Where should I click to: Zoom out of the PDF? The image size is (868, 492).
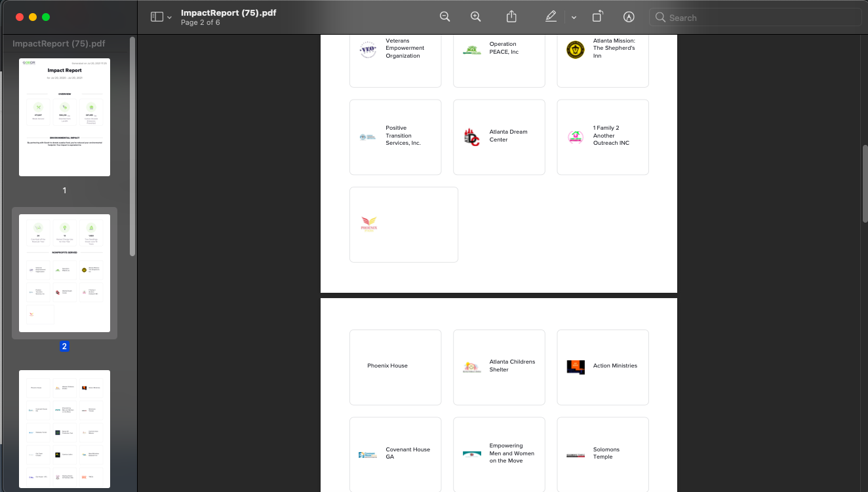pyautogui.click(x=445, y=17)
